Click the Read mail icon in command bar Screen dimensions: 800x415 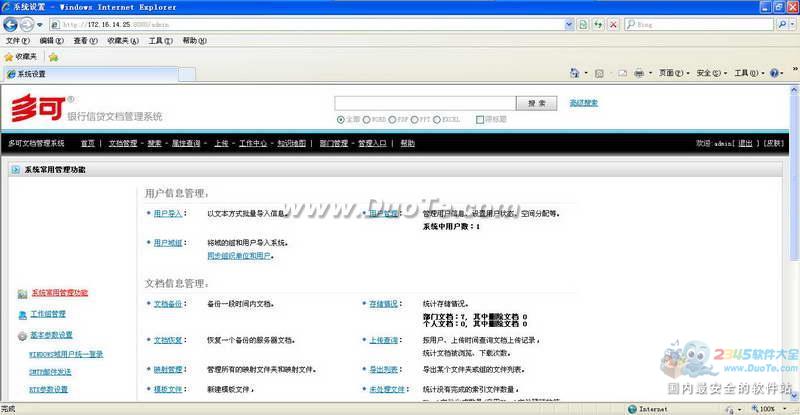click(x=622, y=74)
